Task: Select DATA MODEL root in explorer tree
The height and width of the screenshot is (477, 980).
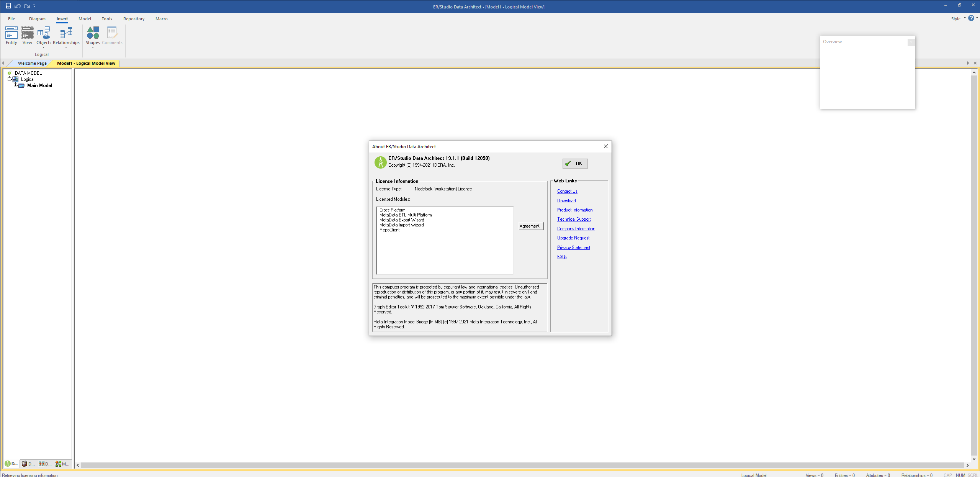Action: coord(28,73)
